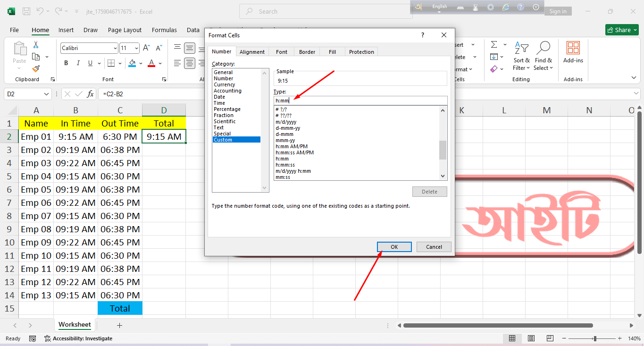Click OK in Format Cells dialog
Screen dimensions: 644x346
[x=394, y=247]
